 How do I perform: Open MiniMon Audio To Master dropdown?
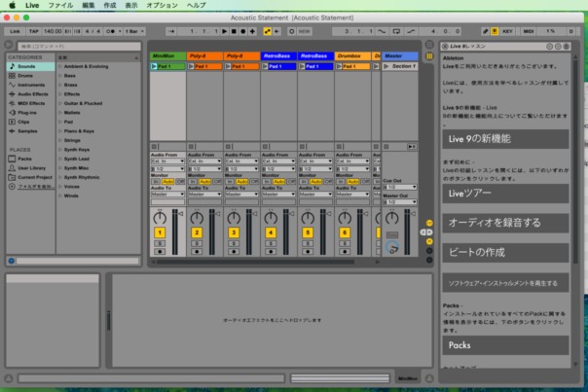click(167, 195)
